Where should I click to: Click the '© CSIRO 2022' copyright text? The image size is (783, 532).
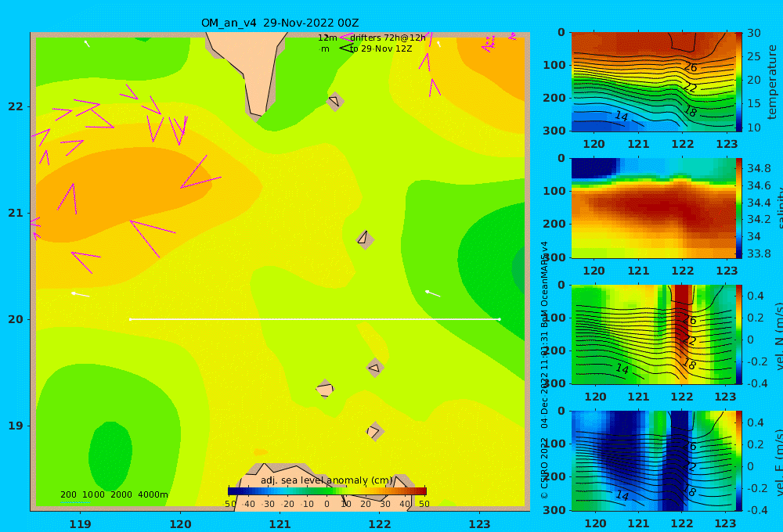(544, 468)
